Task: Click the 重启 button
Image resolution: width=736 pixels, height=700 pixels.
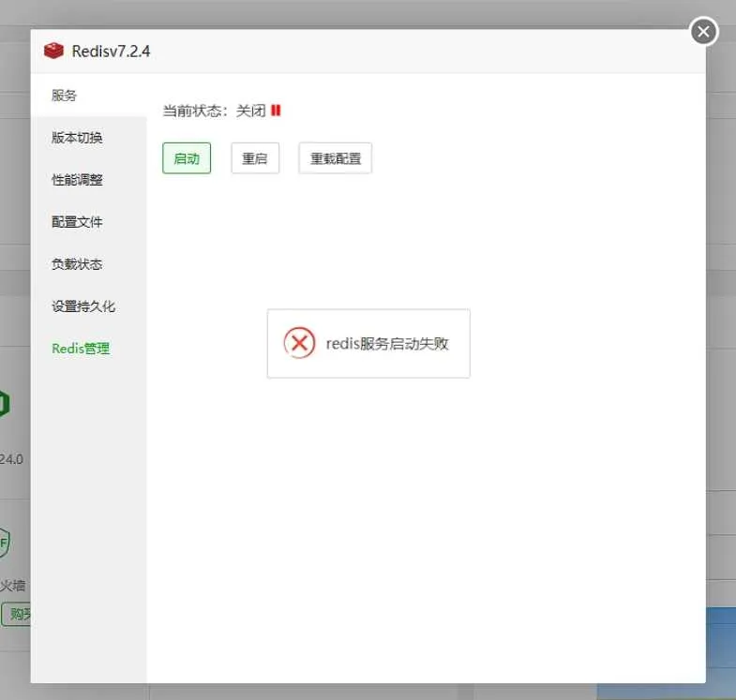Action: pos(255,158)
